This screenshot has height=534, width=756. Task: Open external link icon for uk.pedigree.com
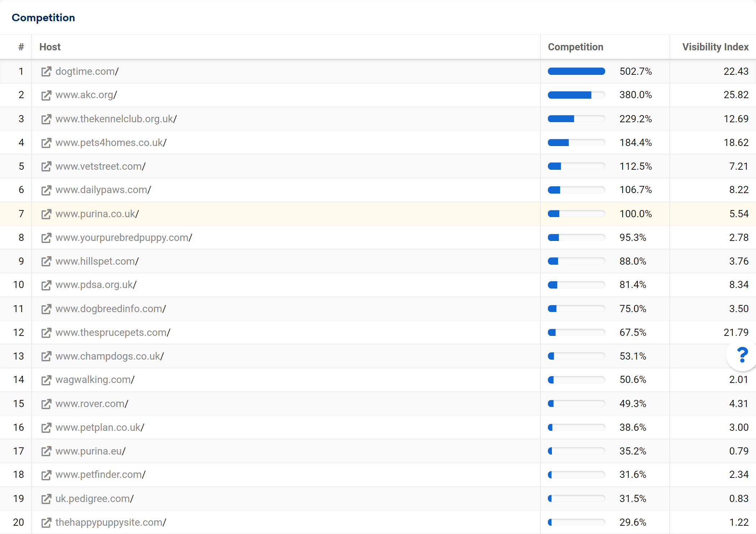(46, 499)
